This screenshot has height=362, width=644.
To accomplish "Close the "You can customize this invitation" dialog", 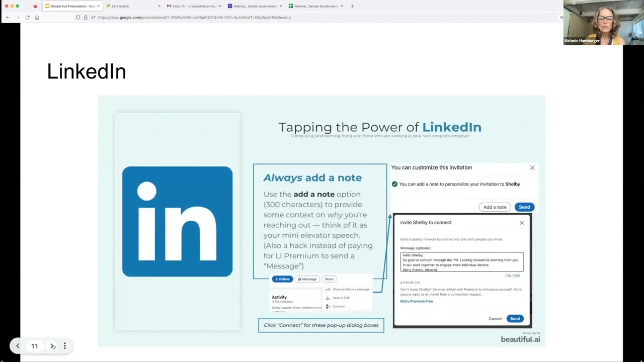I will click(532, 168).
